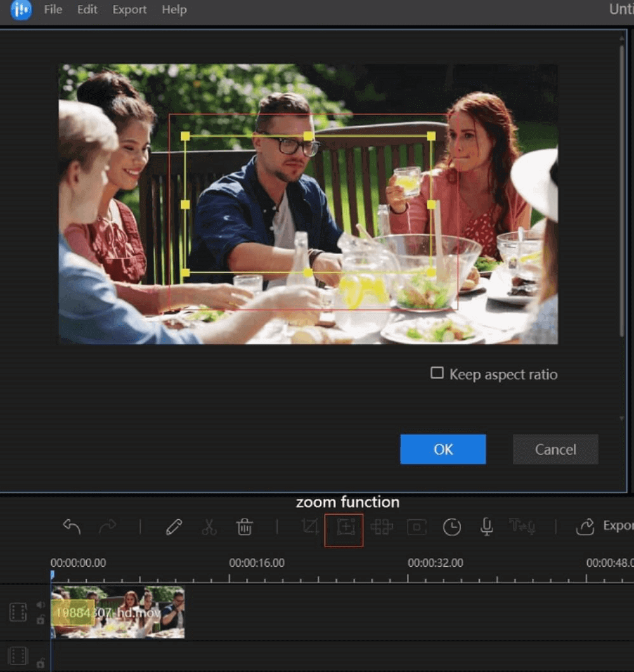Viewport: 634px width, 672px height.
Task: Open the Crop tool
Action: 309,527
